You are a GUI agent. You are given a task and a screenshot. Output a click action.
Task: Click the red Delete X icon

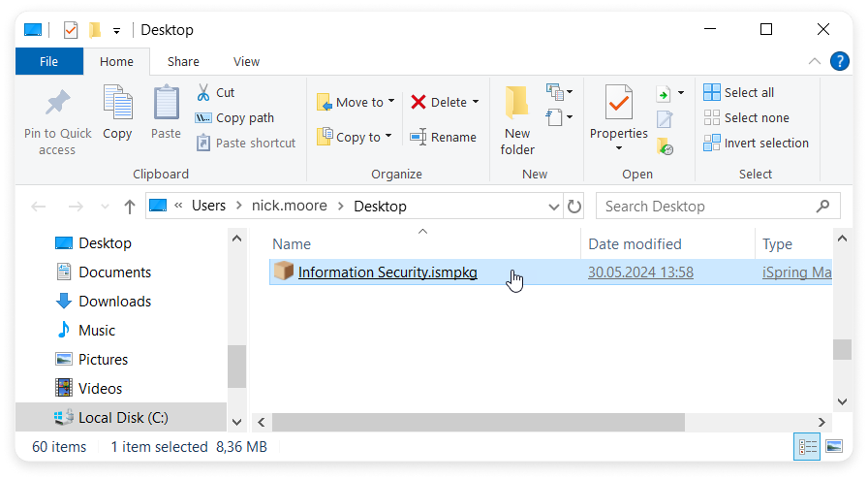click(x=418, y=102)
